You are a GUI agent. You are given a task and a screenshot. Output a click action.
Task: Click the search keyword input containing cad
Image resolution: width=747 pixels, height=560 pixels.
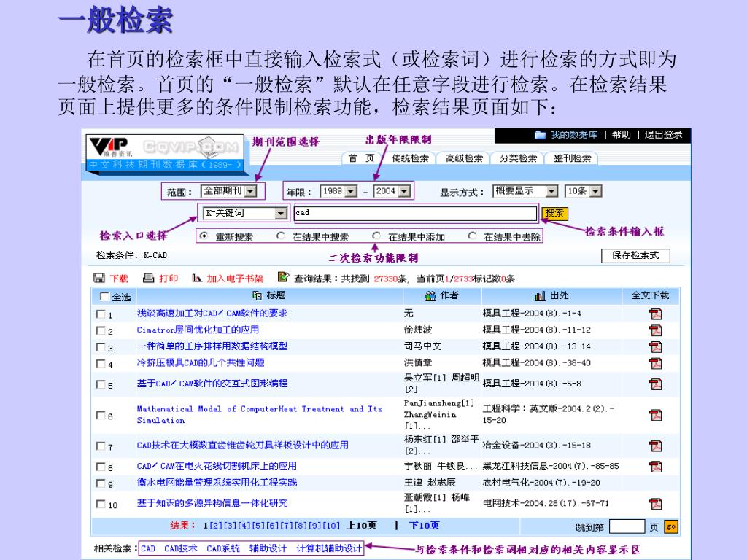pyautogui.click(x=416, y=213)
